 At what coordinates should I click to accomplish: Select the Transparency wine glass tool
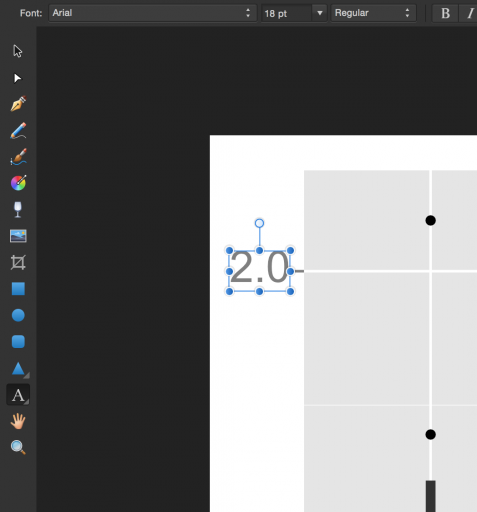(18, 209)
